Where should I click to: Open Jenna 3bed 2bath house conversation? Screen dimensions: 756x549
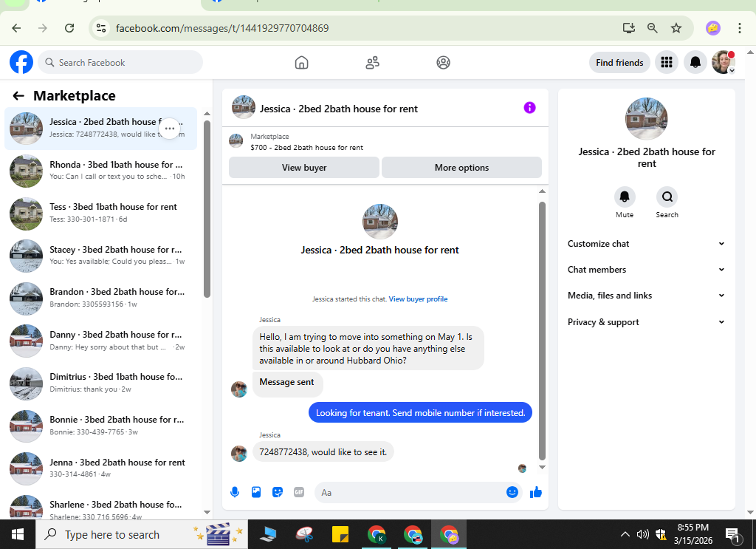[x=100, y=468]
